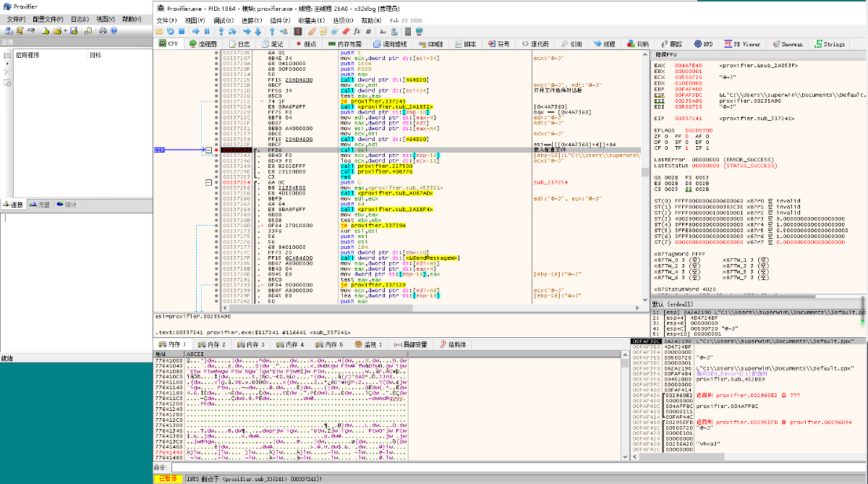Click the 地址 column header in dump

pos(170,354)
